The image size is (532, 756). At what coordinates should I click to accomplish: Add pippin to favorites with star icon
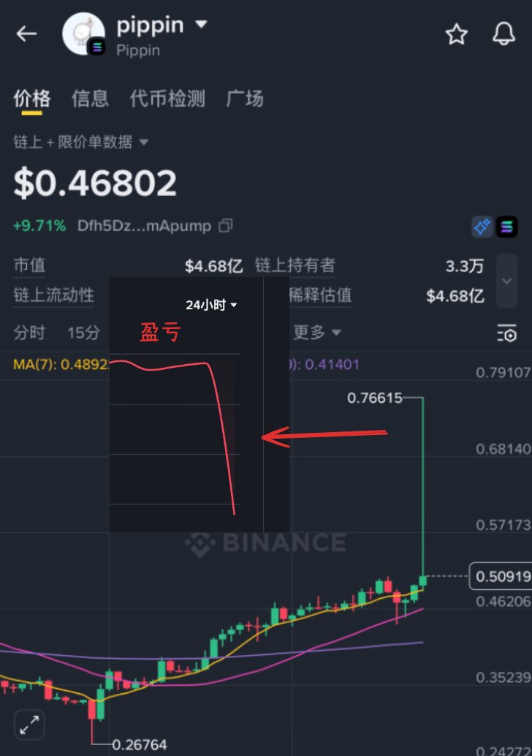click(x=456, y=34)
